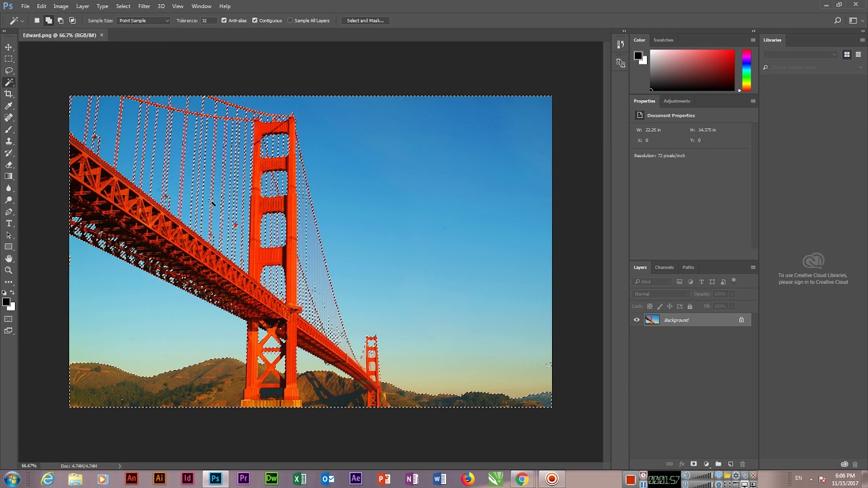Open Chrome from the Windows taskbar

click(522, 479)
